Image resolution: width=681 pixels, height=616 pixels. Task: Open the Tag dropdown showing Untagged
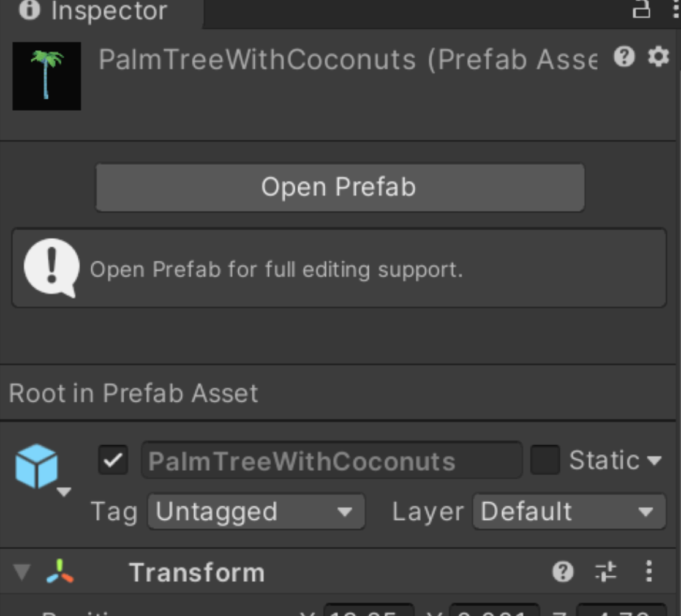click(255, 512)
